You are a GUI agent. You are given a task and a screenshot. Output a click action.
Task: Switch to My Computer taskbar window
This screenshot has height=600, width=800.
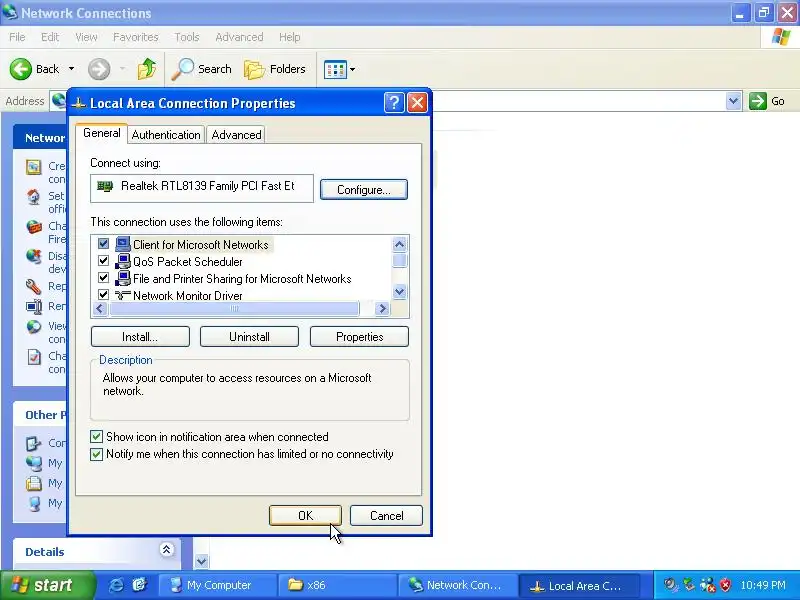point(218,585)
